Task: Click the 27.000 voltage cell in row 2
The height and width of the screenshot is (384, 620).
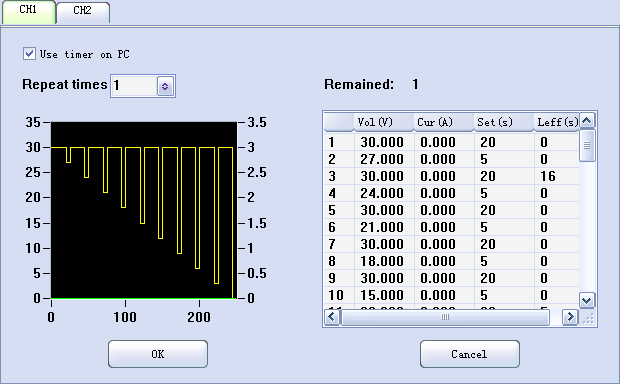Action: point(384,159)
